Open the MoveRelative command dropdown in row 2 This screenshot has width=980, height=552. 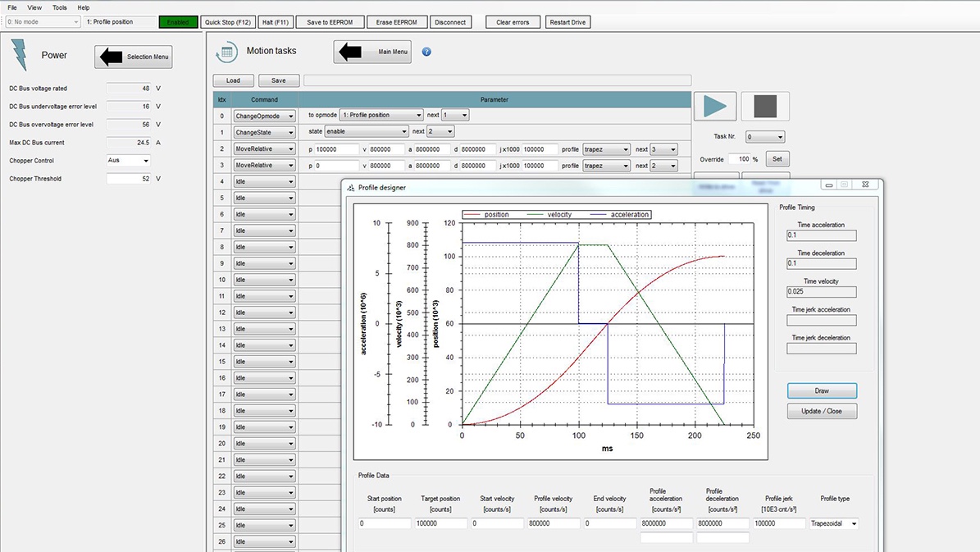(x=264, y=148)
